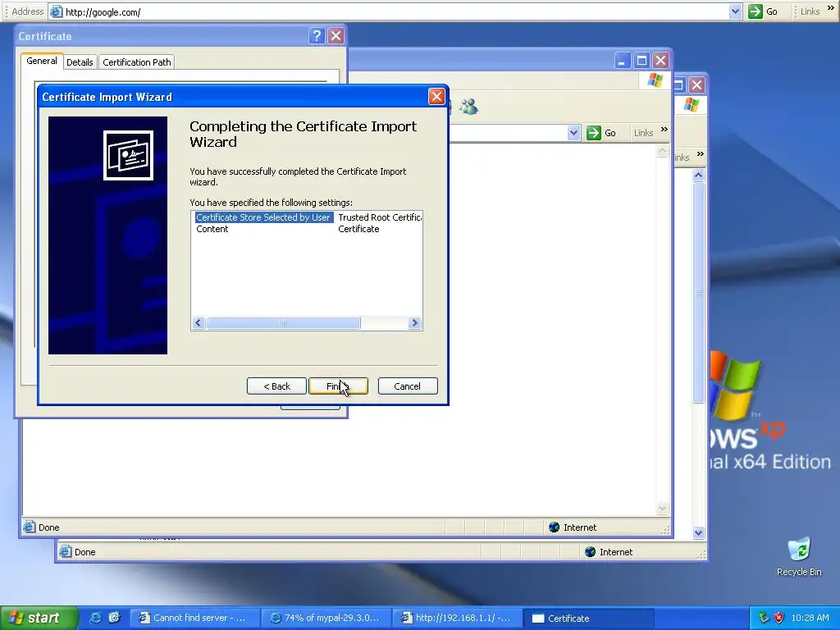Select 'Certificate Store Selected by User' row
840x630 pixels.
(263, 217)
